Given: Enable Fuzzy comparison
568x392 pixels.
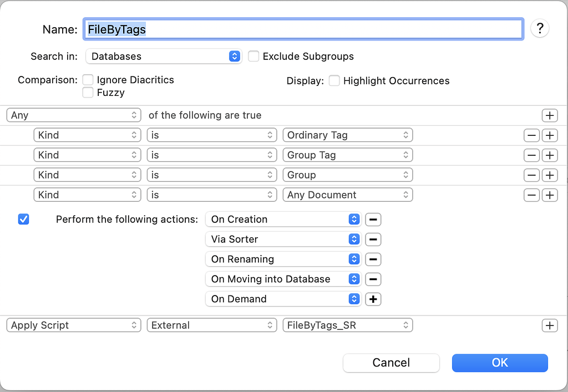Looking at the screenshot, I should (x=87, y=93).
